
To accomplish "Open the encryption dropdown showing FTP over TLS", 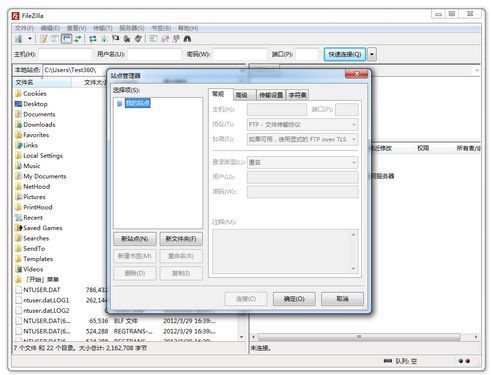I will coord(303,139).
